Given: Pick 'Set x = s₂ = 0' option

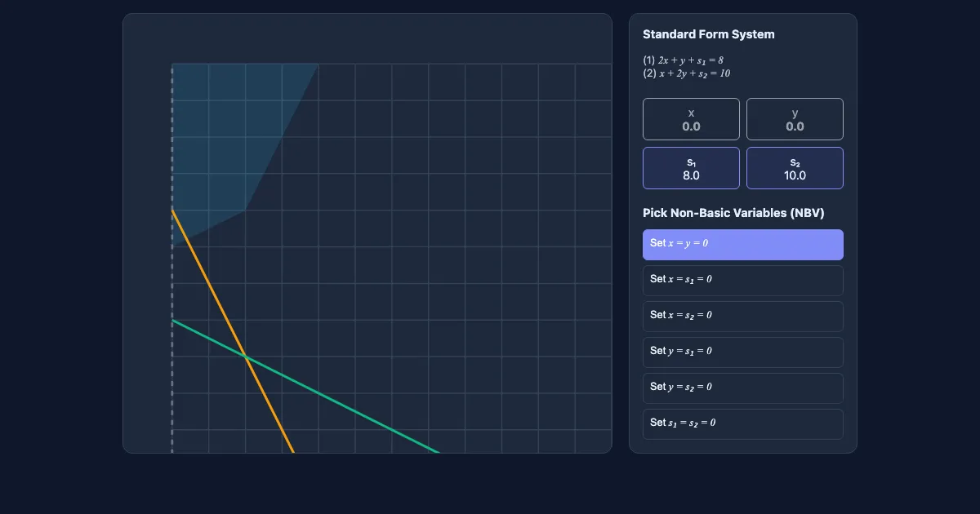Looking at the screenshot, I should click(742, 317).
